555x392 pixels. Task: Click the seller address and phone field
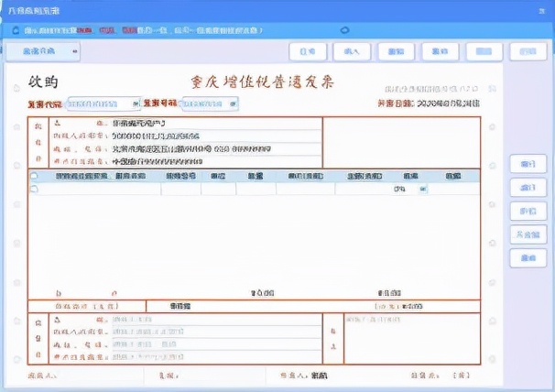(x=217, y=344)
